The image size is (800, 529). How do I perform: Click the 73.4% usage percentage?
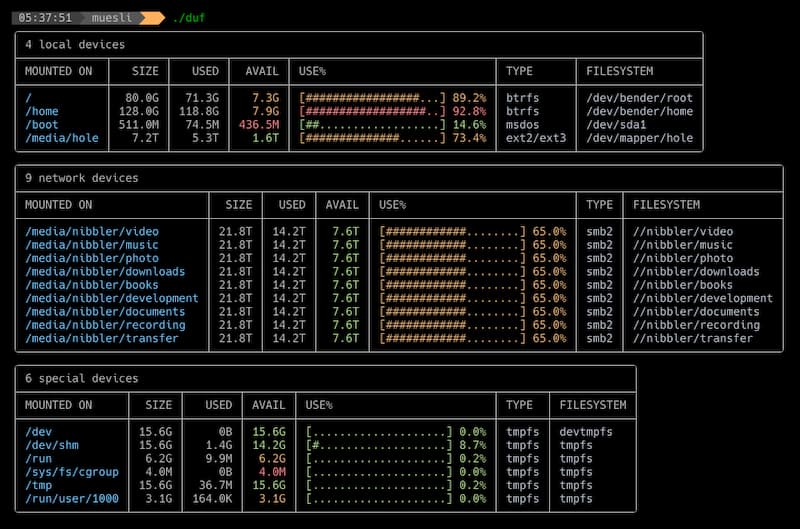click(469, 138)
